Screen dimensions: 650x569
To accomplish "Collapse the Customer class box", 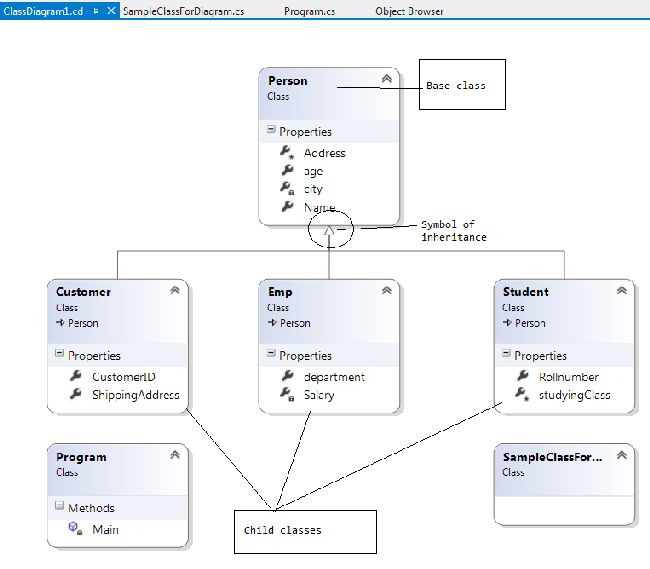I will tap(175, 290).
